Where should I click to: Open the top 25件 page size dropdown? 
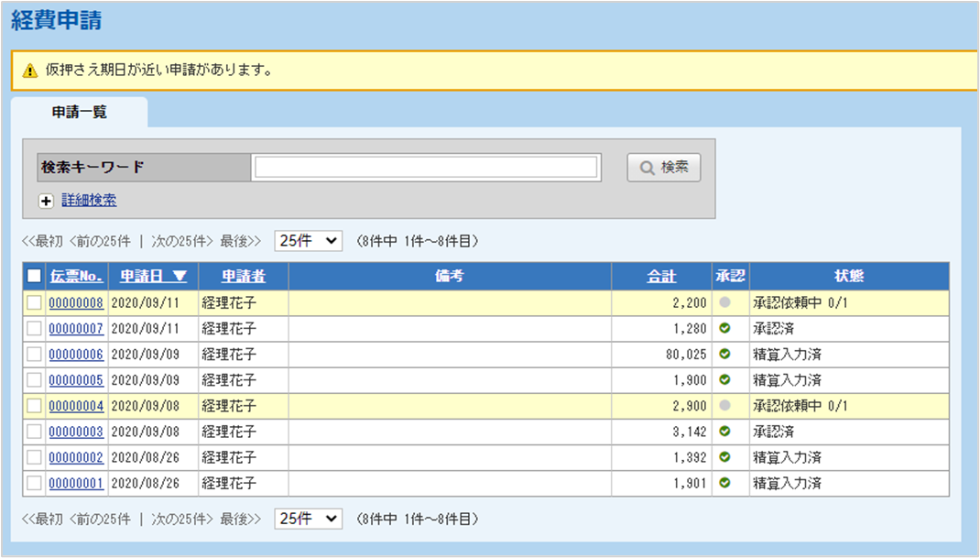[x=308, y=241]
